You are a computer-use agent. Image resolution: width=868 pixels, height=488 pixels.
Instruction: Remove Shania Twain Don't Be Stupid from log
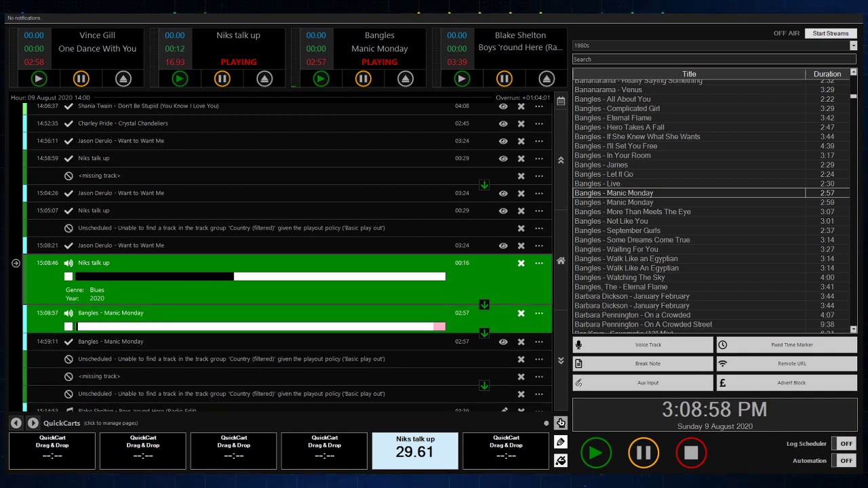[x=521, y=106]
